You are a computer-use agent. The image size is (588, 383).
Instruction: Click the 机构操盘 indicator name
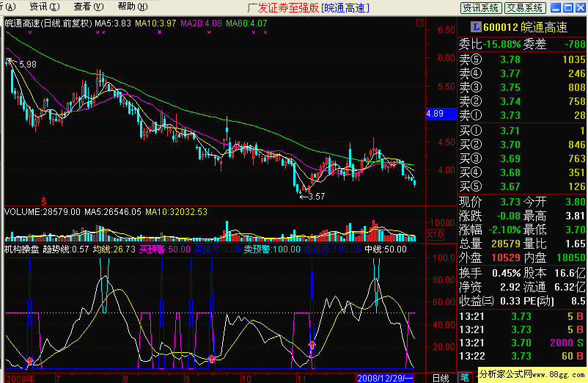(22, 249)
